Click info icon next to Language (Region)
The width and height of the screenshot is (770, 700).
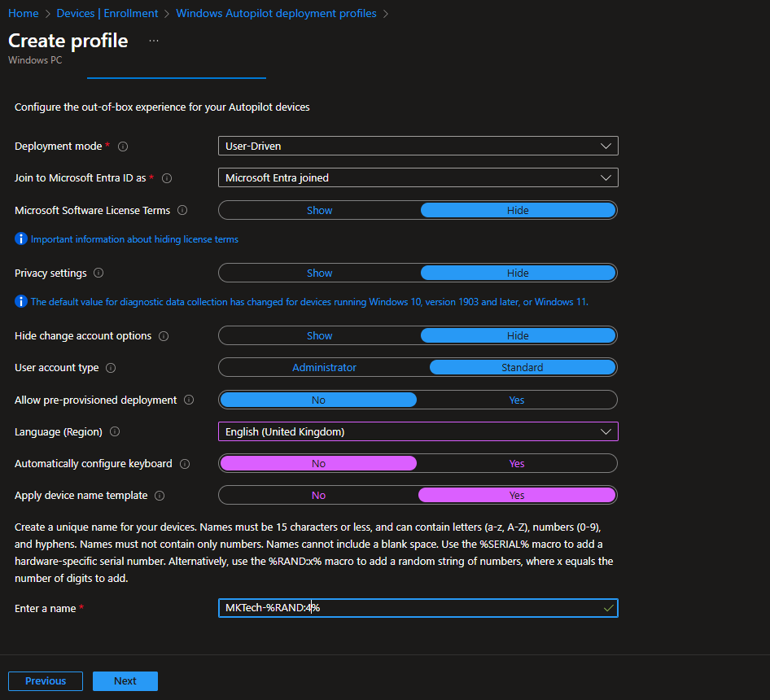115,432
